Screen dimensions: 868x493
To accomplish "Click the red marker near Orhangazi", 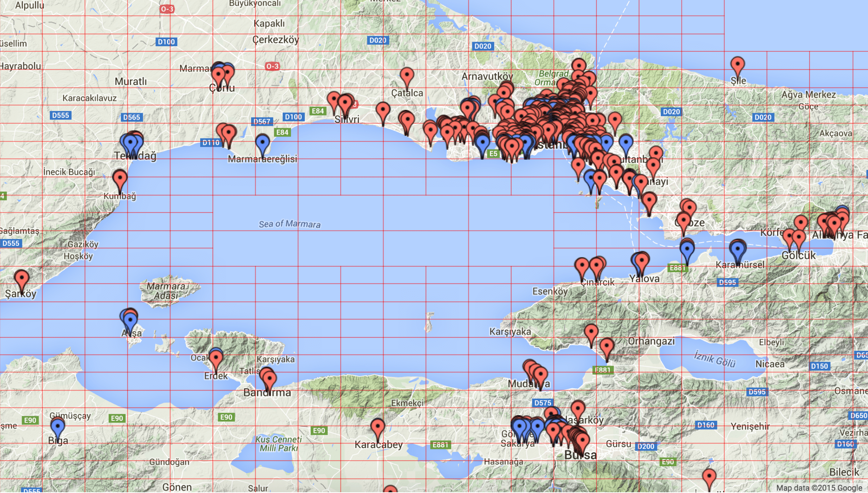I will pos(607,346).
